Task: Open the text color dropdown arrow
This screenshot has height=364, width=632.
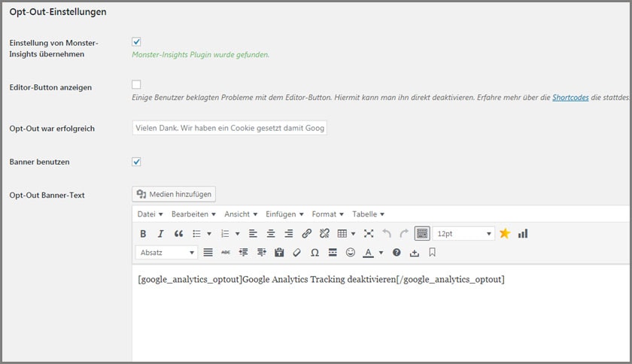Action: coord(381,253)
